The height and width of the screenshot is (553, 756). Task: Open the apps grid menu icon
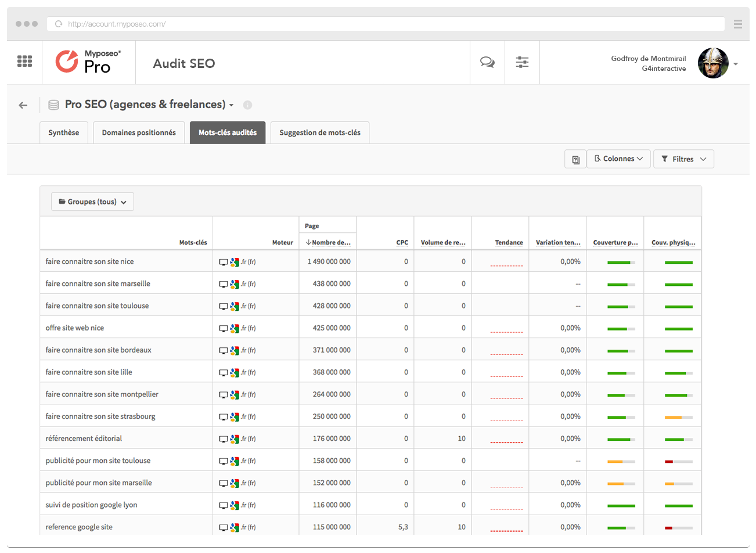(x=24, y=61)
